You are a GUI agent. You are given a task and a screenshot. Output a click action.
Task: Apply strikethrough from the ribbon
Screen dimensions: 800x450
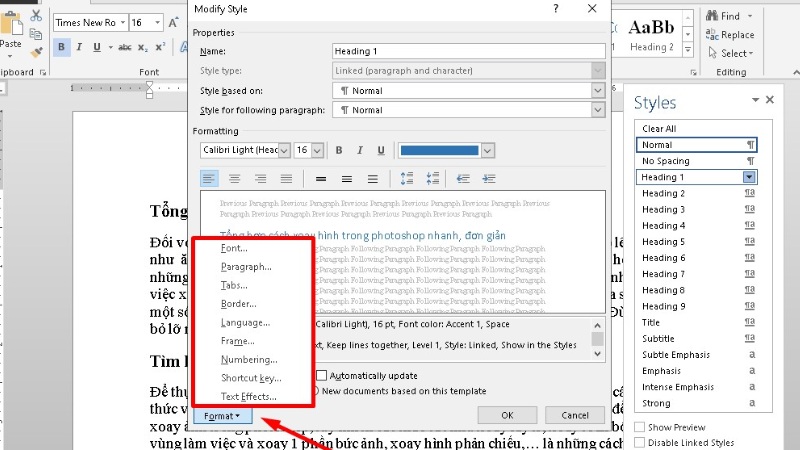coord(125,47)
